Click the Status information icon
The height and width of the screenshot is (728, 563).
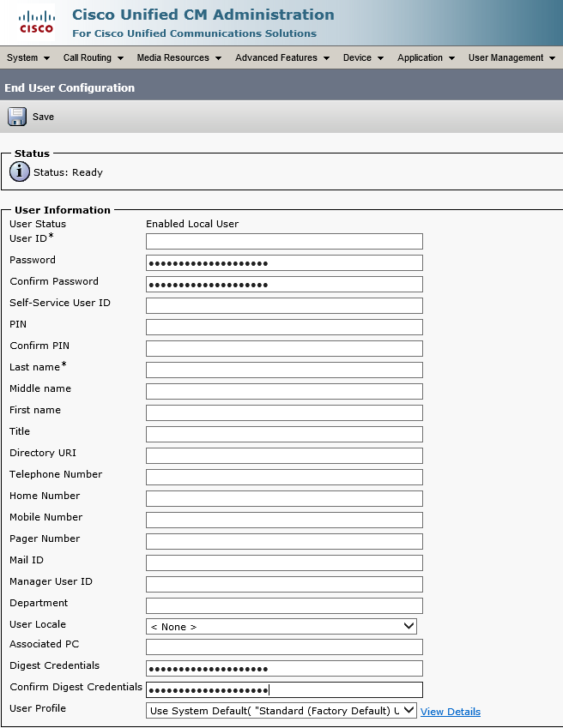[x=20, y=171]
